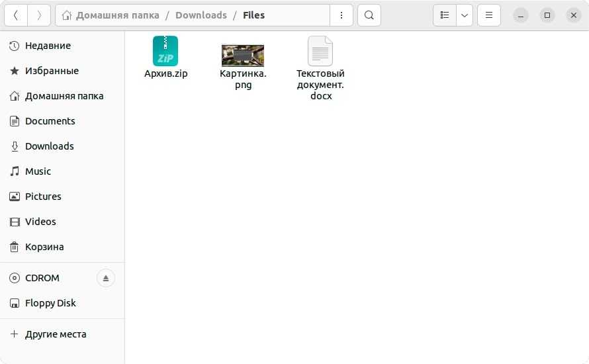
Task: Open Music in the sidebar
Action: click(x=62, y=171)
